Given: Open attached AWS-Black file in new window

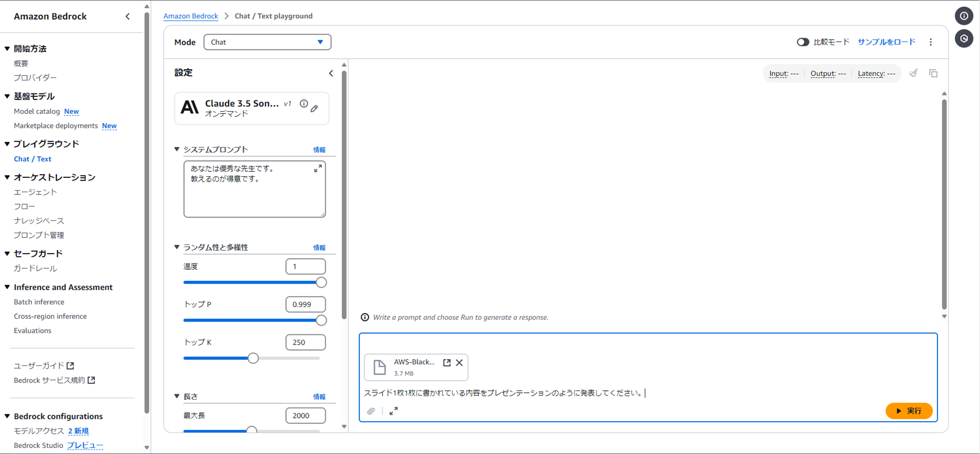Looking at the screenshot, I should click(x=447, y=362).
